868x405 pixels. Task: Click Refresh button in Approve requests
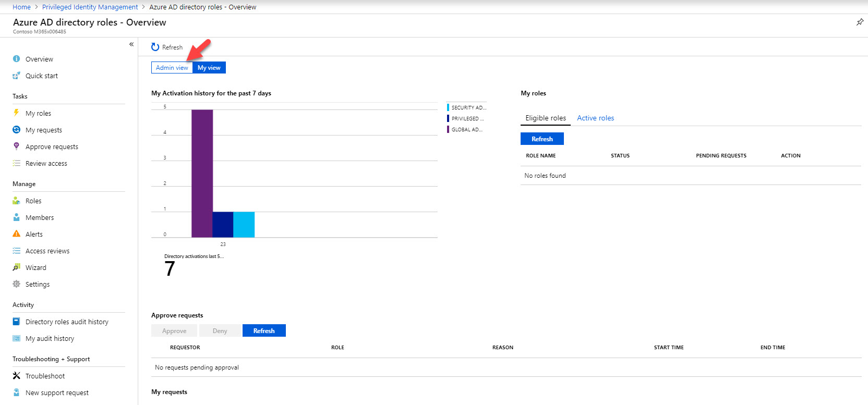(264, 330)
